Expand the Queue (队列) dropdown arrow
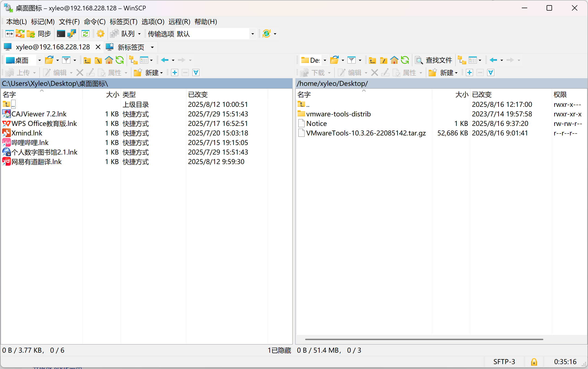588x369 pixels. pyautogui.click(x=140, y=34)
